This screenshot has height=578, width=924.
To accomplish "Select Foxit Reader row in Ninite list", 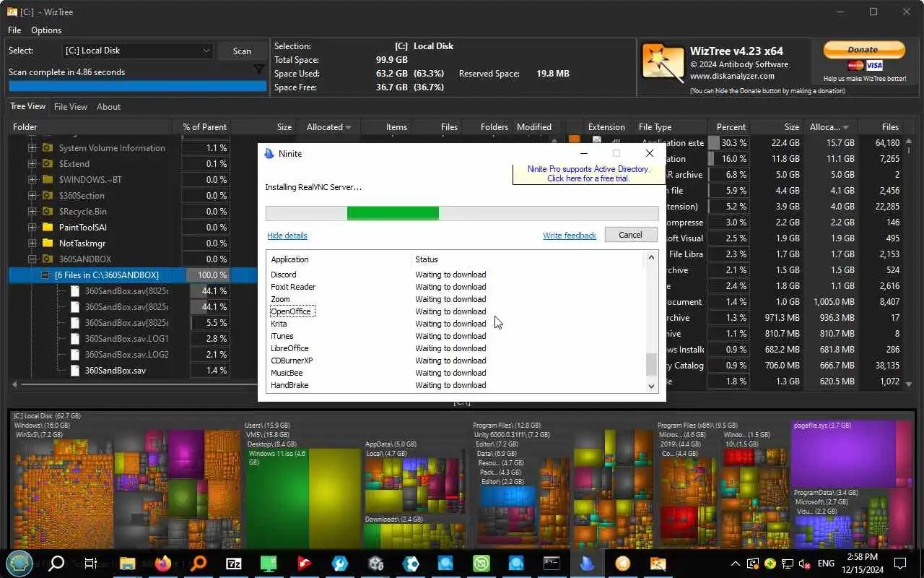I will tap(455, 287).
